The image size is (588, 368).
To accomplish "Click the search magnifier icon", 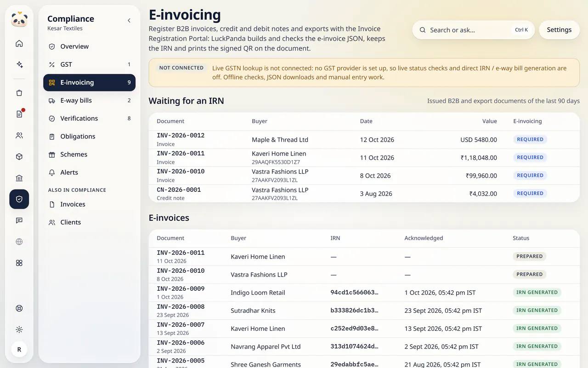I will coord(423,30).
